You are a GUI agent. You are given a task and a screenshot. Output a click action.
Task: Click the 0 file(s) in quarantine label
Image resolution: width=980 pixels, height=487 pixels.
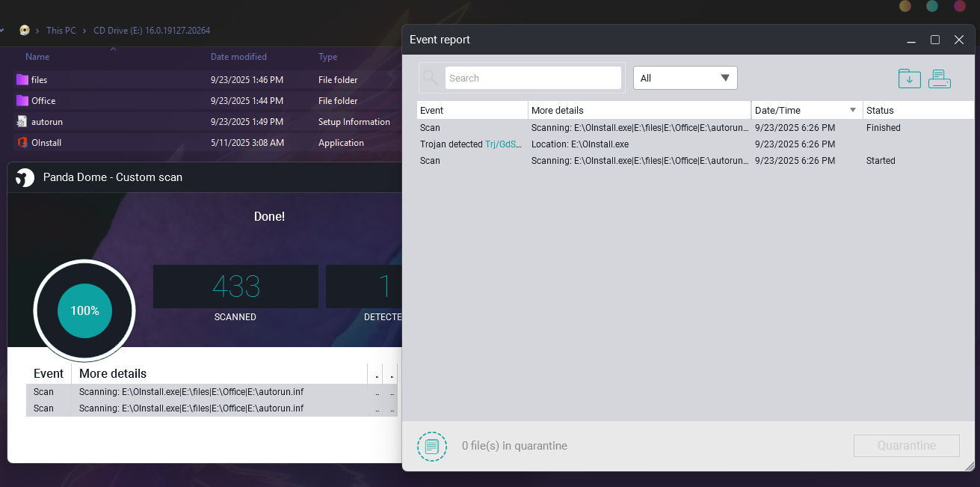514,446
